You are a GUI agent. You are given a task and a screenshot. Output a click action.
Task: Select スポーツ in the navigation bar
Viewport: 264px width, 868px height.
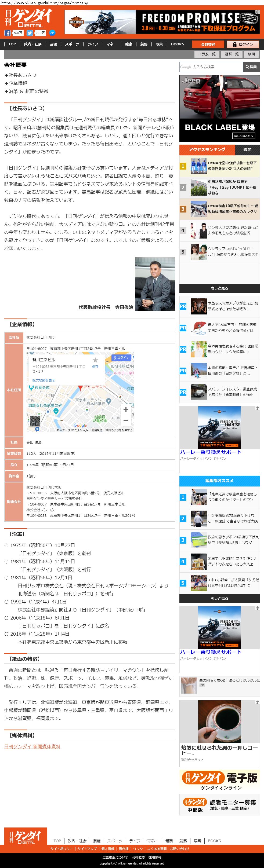click(x=72, y=44)
